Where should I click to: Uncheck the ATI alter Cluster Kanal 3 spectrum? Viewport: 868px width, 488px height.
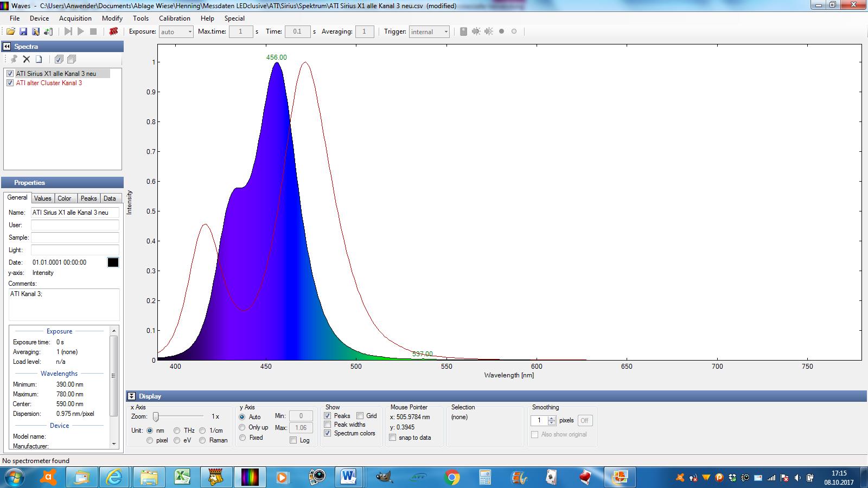pos(10,83)
